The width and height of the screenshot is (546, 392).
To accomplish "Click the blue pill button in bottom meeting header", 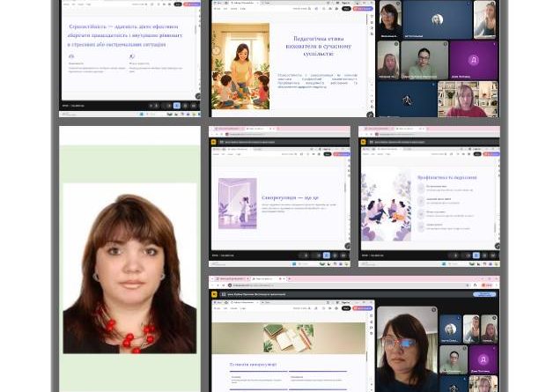I will tap(484, 294).
